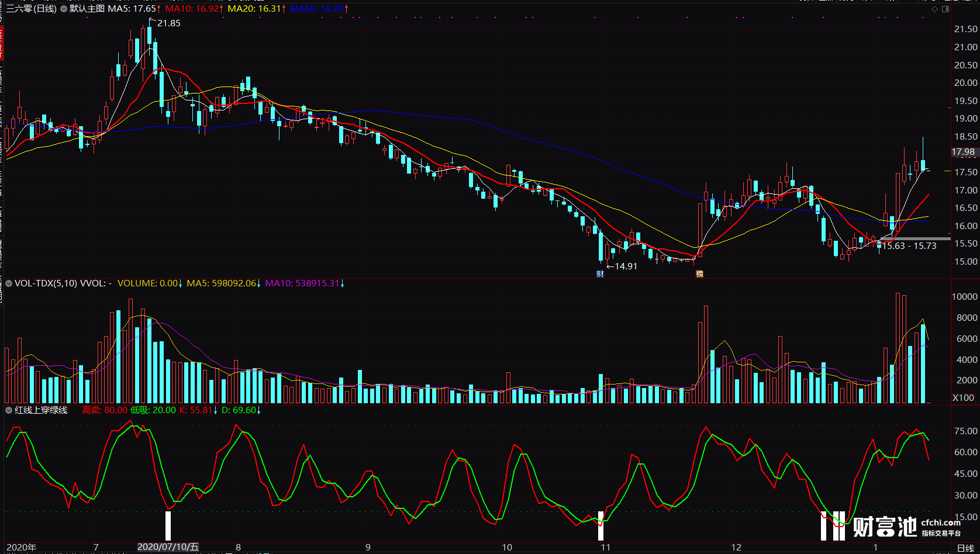This screenshot has width=980, height=554.
Task: Select the MA10: 16.92 readout
Action: coord(194,9)
